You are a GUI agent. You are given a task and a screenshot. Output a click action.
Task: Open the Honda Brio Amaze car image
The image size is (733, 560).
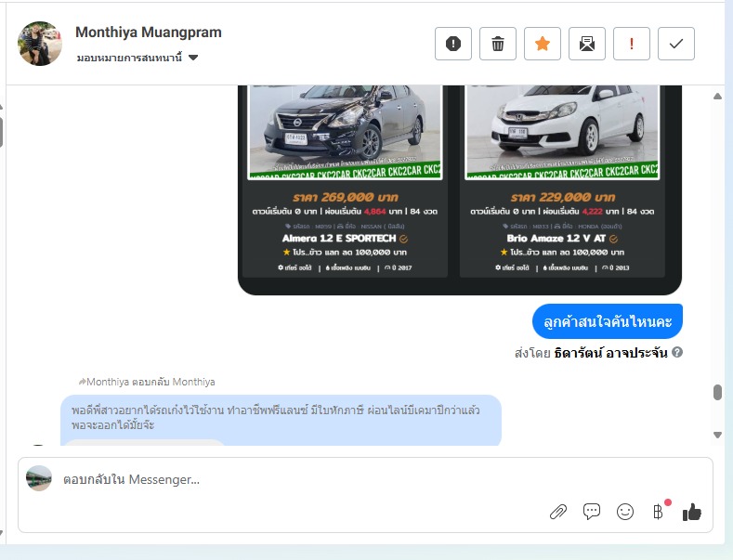click(562, 131)
